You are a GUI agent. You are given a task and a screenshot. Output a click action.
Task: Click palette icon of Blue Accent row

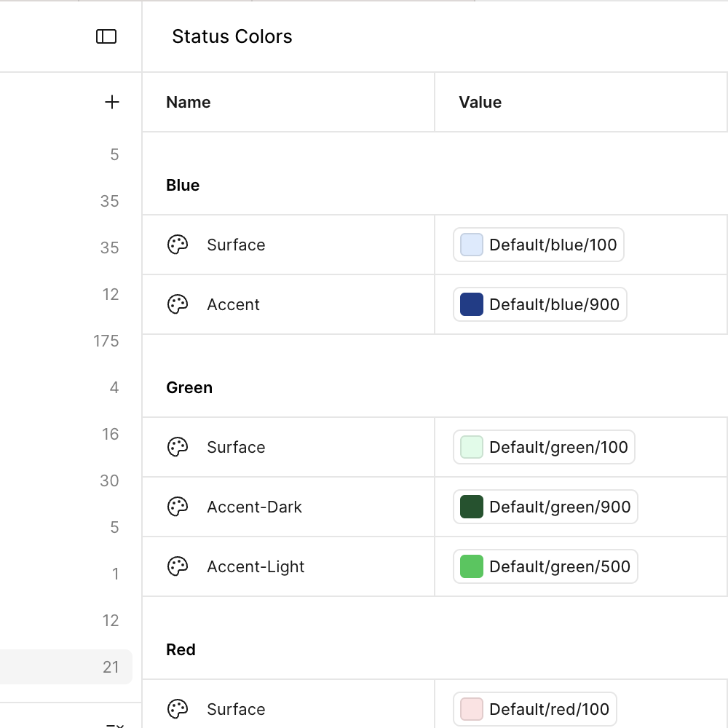point(178,304)
